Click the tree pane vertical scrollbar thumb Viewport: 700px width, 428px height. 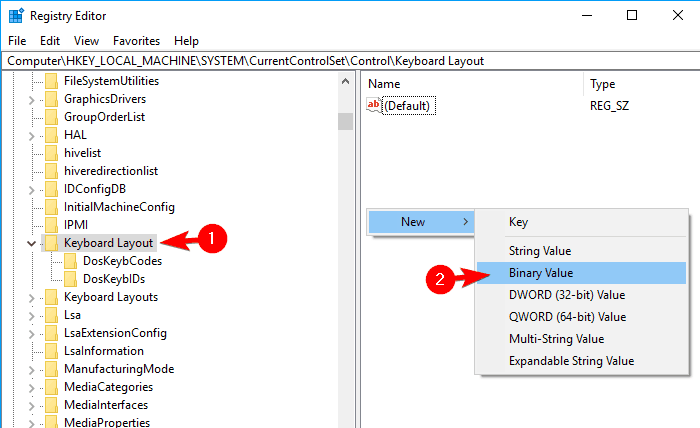[345, 121]
